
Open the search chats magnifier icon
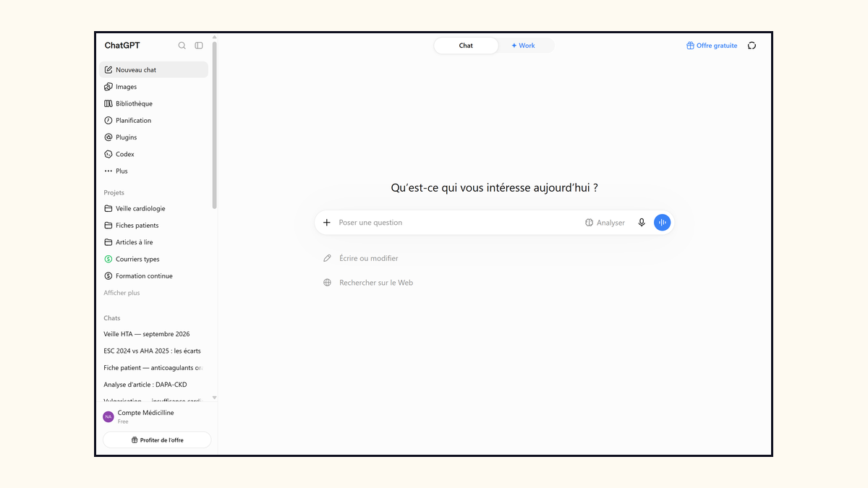tap(182, 46)
